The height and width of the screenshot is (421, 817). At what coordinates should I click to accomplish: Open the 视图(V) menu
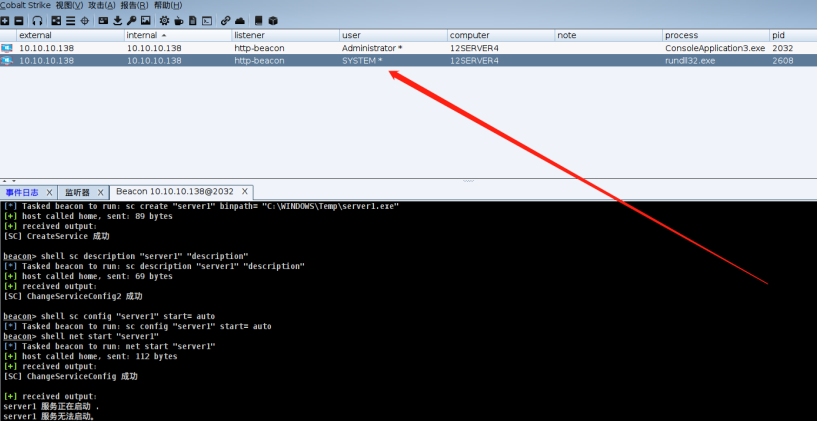coord(70,6)
